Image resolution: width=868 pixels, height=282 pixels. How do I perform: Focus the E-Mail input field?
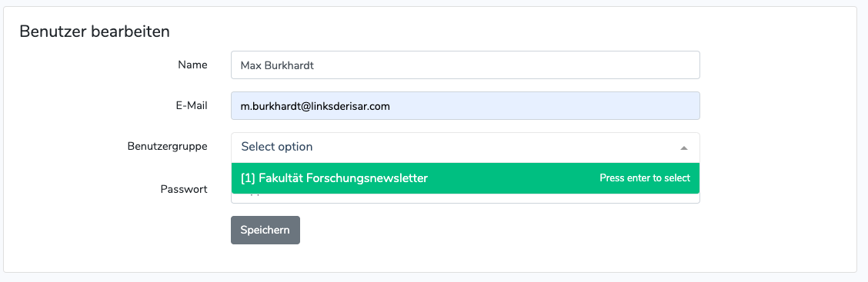[465, 105]
